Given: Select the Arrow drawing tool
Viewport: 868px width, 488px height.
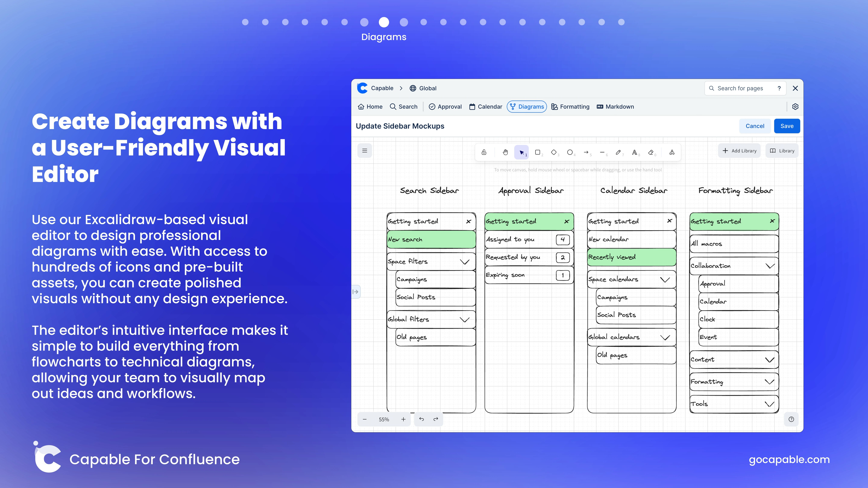Looking at the screenshot, I should (586, 152).
